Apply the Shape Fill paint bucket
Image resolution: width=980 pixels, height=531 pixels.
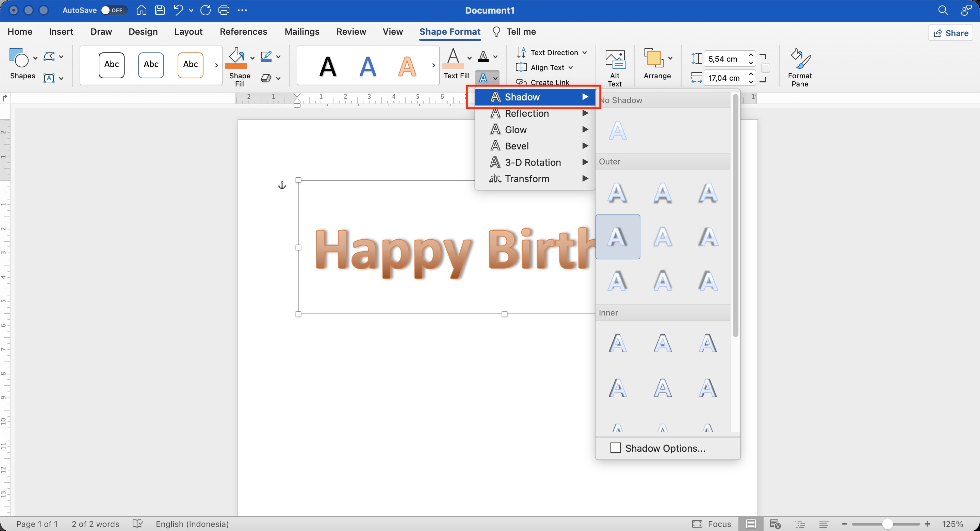coord(236,58)
